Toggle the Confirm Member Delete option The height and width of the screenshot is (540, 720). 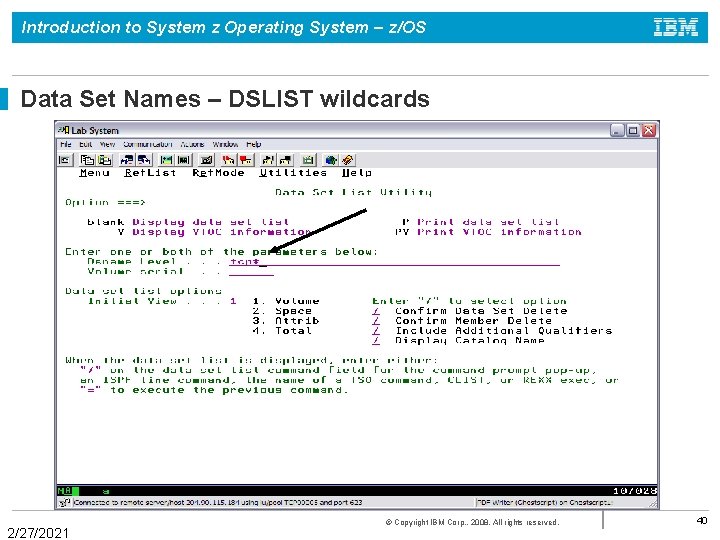pyautogui.click(x=376, y=321)
